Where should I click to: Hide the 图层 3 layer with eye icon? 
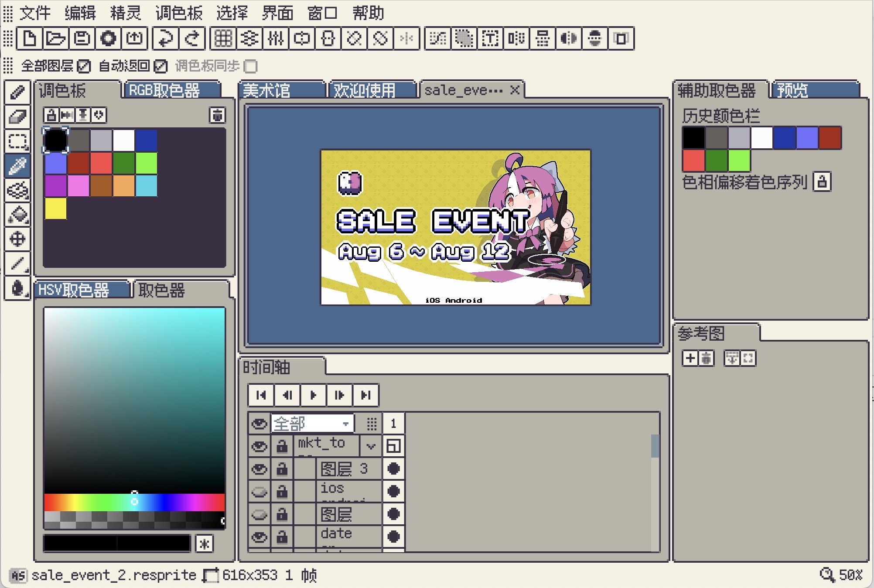pyautogui.click(x=259, y=469)
